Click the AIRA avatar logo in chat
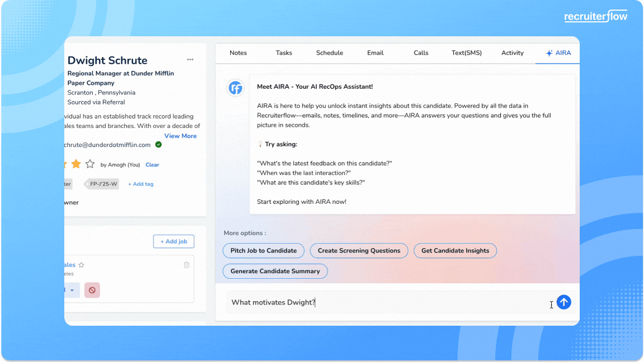Image resolution: width=644 pixels, height=362 pixels. tap(235, 88)
